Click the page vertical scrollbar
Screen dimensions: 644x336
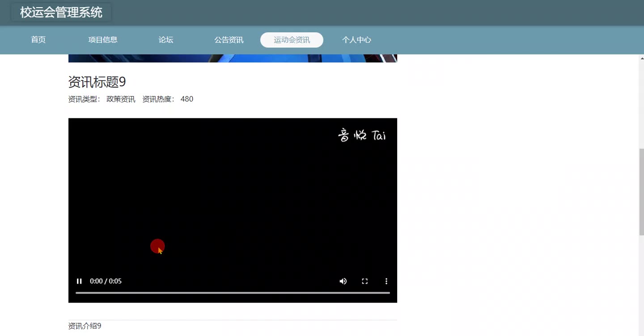pos(641,192)
